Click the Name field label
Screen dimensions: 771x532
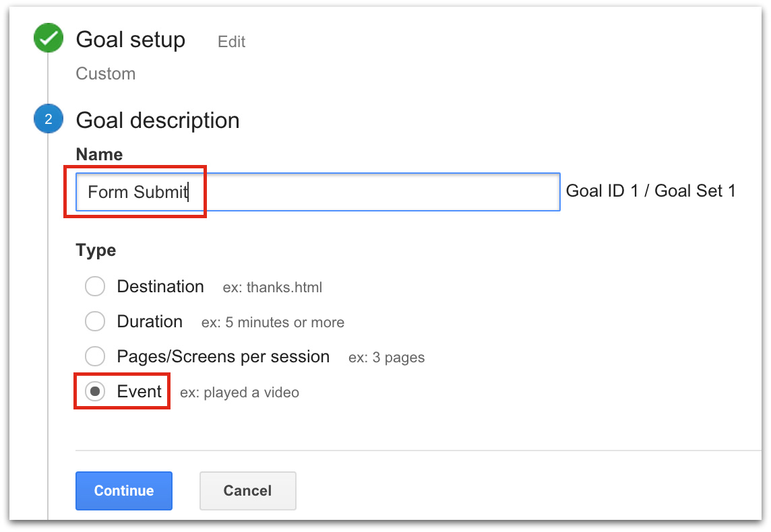[99, 154]
